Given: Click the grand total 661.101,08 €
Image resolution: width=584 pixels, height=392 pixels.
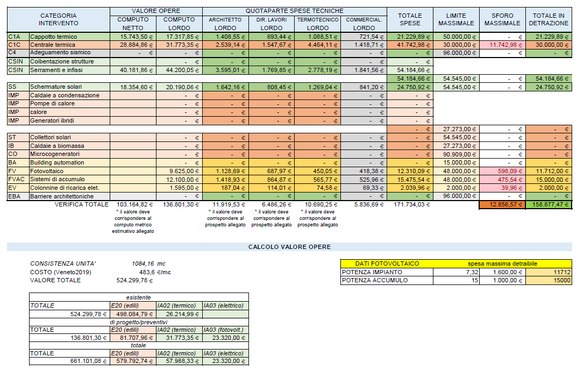Looking at the screenshot, I should click(x=88, y=361).
